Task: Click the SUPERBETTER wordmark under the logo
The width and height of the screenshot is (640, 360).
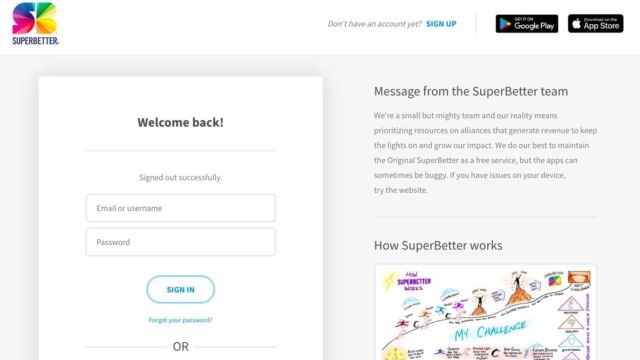Action: [36, 41]
